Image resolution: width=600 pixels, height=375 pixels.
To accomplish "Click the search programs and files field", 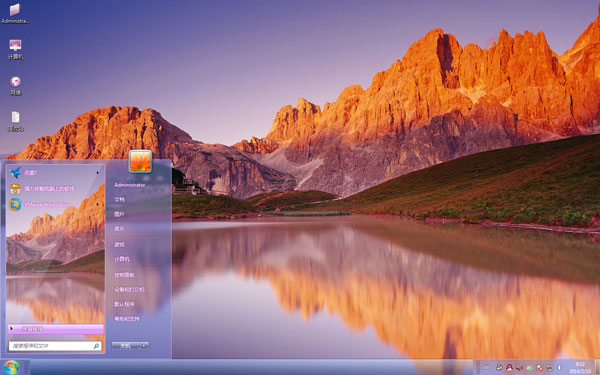I will (x=55, y=346).
